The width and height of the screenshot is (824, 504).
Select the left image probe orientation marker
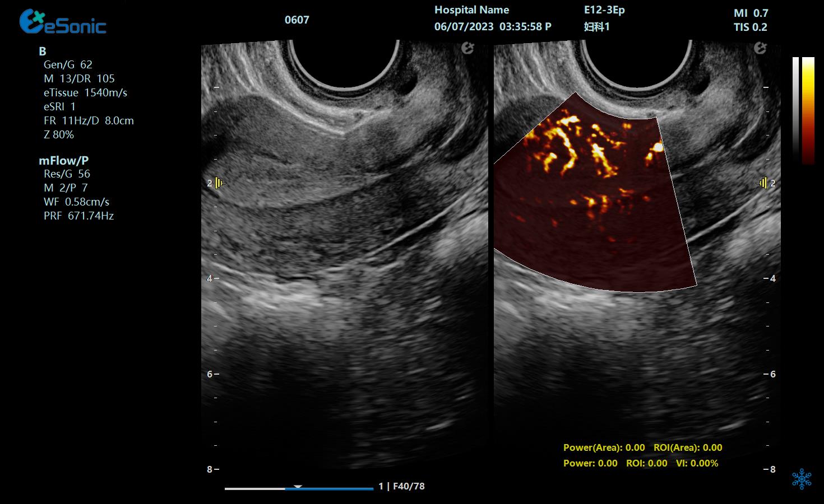click(x=467, y=49)
